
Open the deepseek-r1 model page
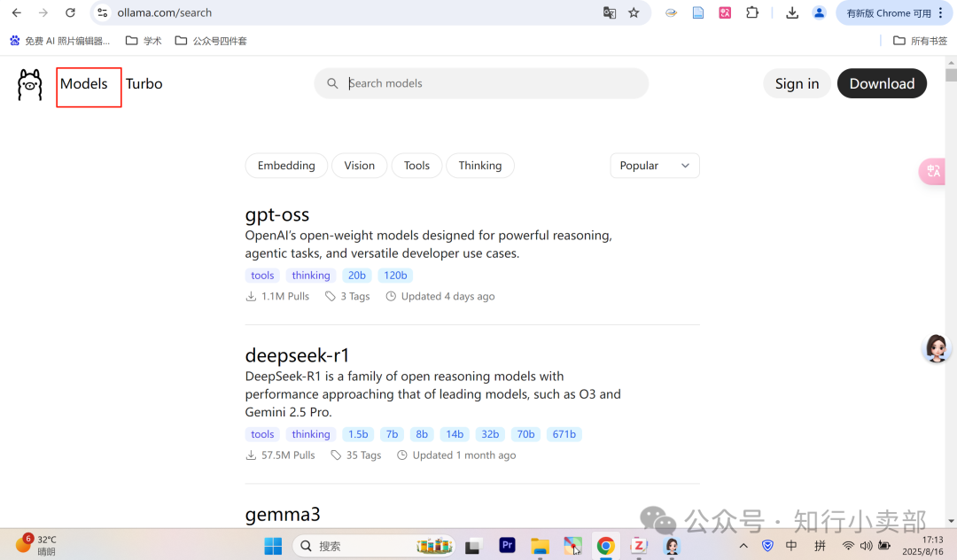297,355
